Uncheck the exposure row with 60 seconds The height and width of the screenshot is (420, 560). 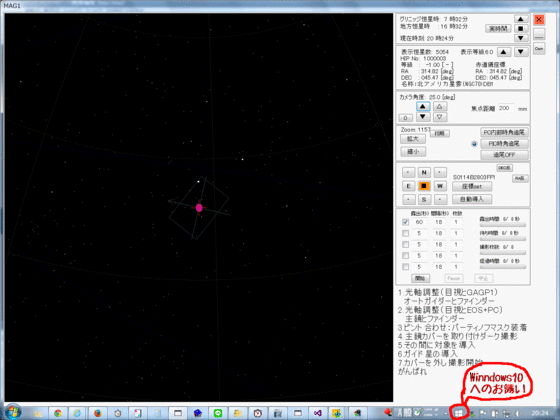point(405,222)
